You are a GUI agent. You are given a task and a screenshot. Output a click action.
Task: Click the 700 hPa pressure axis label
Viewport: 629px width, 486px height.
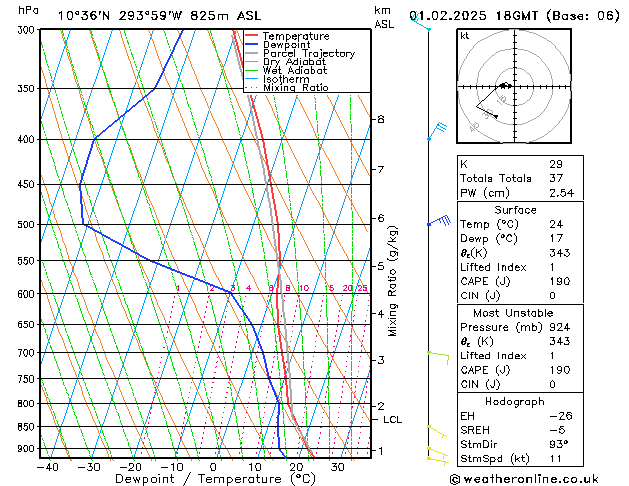pos(26,353)
